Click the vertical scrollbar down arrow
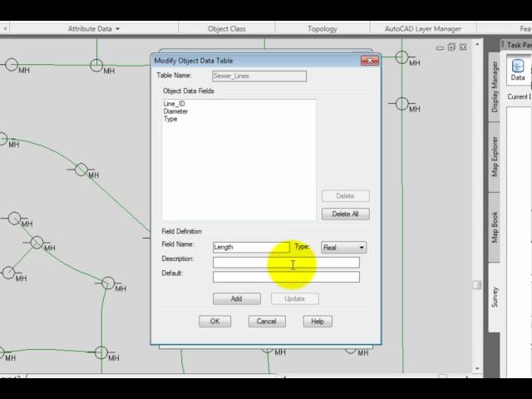The height and width of the screenshot is (399, 532). point(477,368)
